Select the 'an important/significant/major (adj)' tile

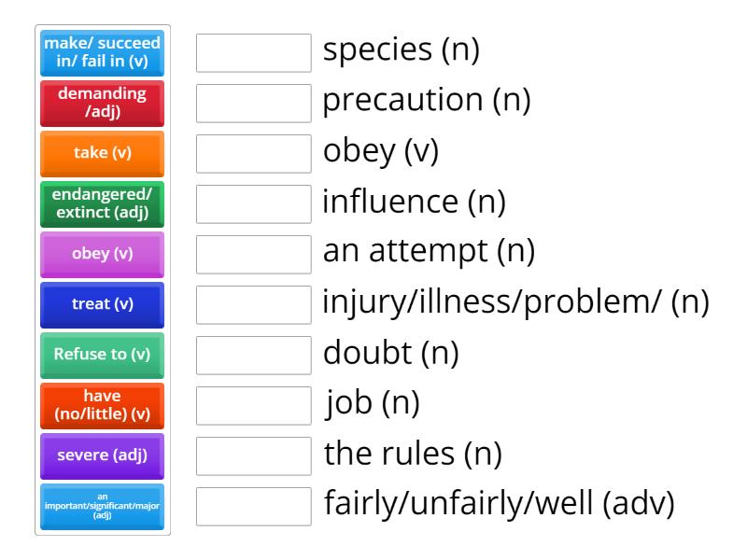pos(103,507)
